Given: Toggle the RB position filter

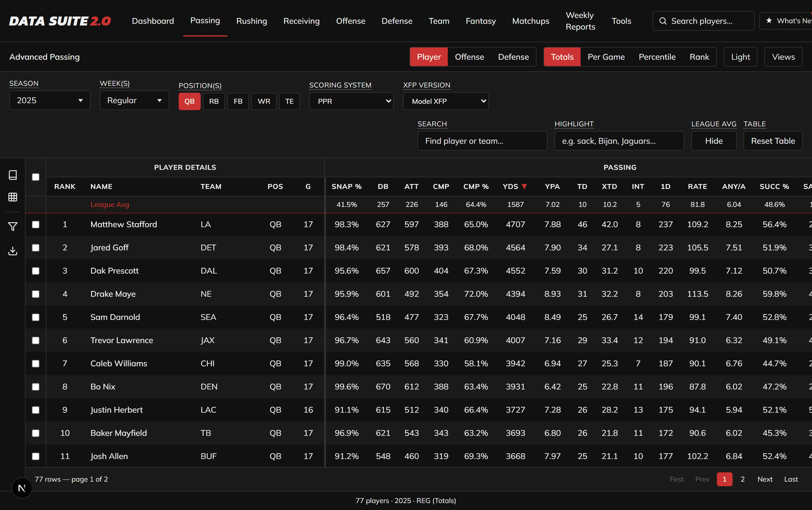Looking at the screenshot, I should (x=214, y=101).
